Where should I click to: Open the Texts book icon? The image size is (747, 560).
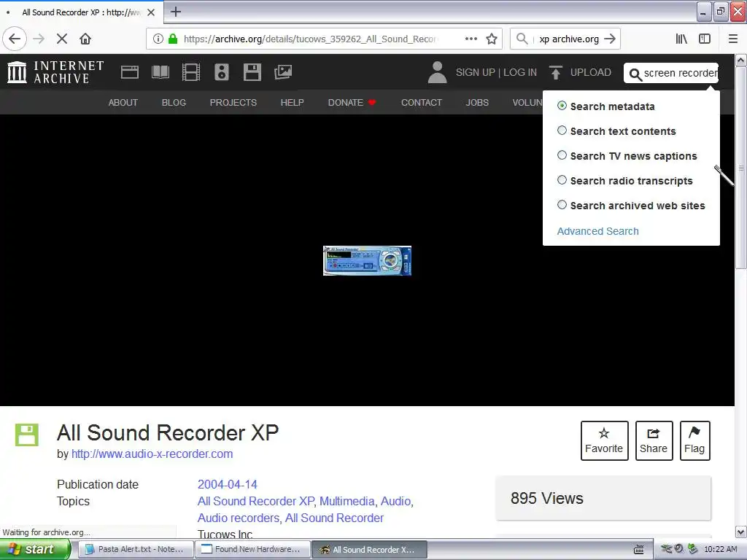160,72
